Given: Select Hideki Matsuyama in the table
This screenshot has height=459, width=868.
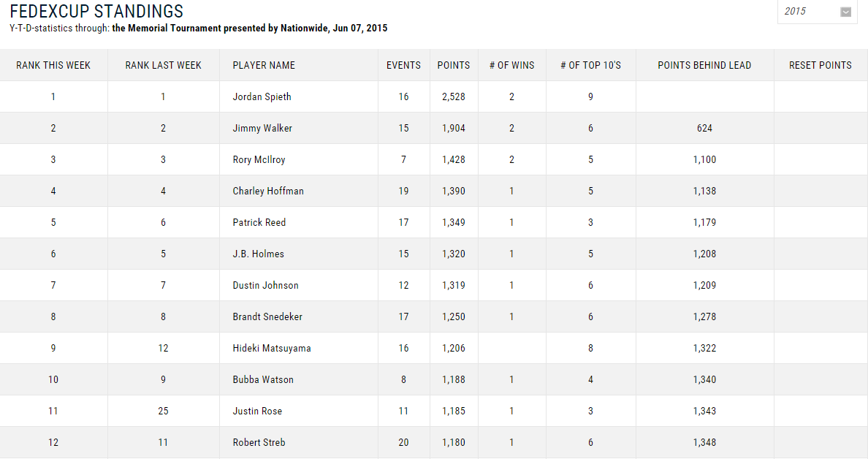Looking at the screenshot, I should coord(272,349).
